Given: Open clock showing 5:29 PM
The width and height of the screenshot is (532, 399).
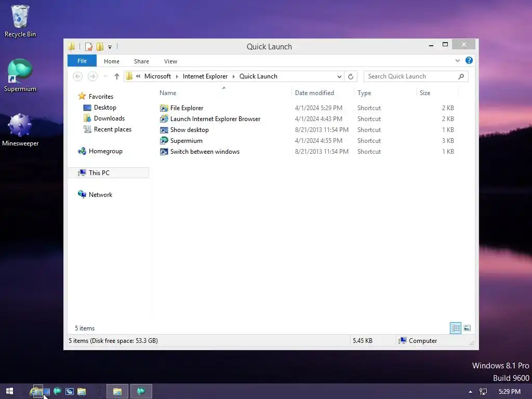Looking at the screenshot, I should 509,392.
